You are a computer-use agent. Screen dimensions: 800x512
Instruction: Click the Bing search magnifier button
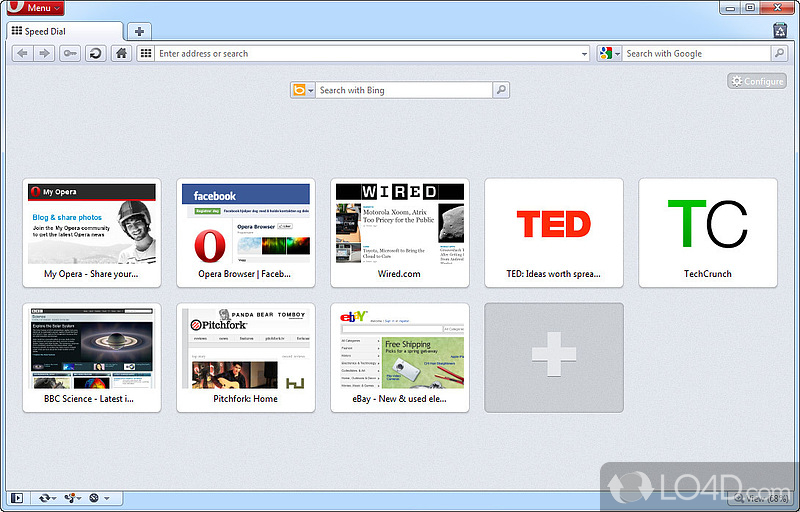501,90
